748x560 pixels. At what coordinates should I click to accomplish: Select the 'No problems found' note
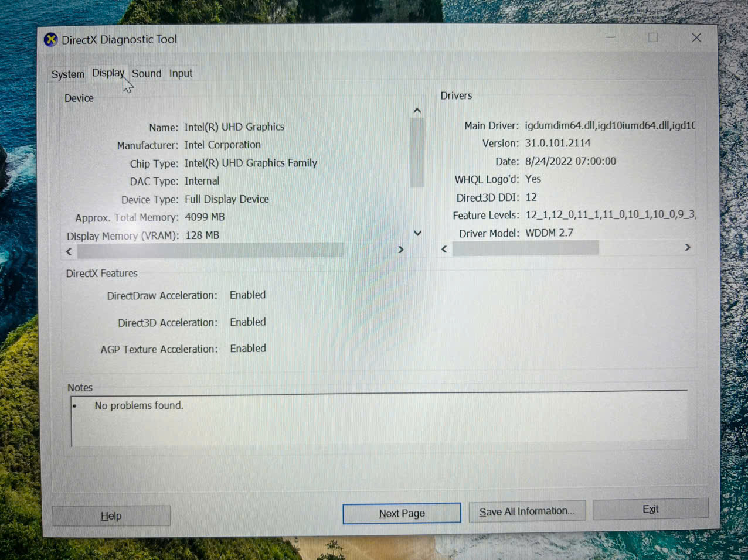click(139, 405)
